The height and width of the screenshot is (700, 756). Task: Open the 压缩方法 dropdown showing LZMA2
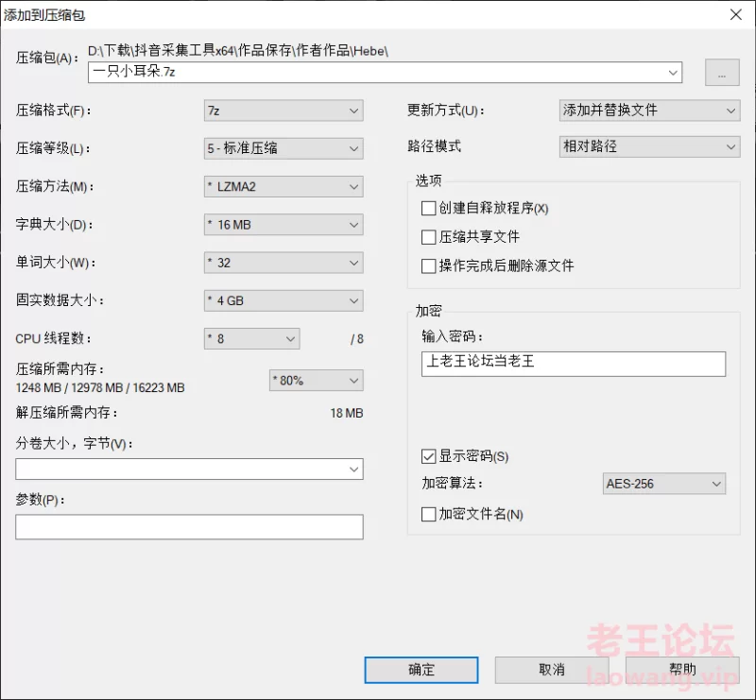283,186
